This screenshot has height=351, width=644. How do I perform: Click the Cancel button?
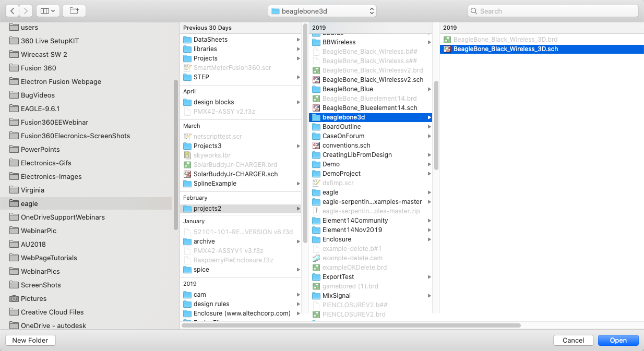coord(574,340)
